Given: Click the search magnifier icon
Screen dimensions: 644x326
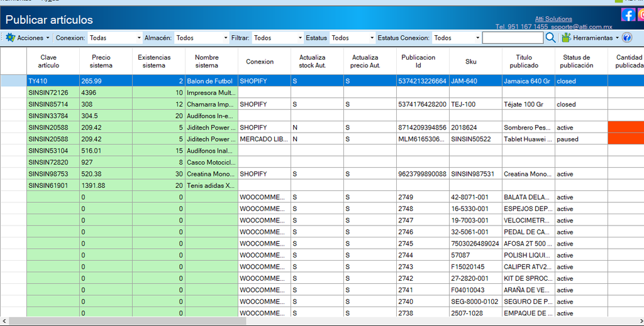Looking at the screenshot, I should click(x=550, y=38).
